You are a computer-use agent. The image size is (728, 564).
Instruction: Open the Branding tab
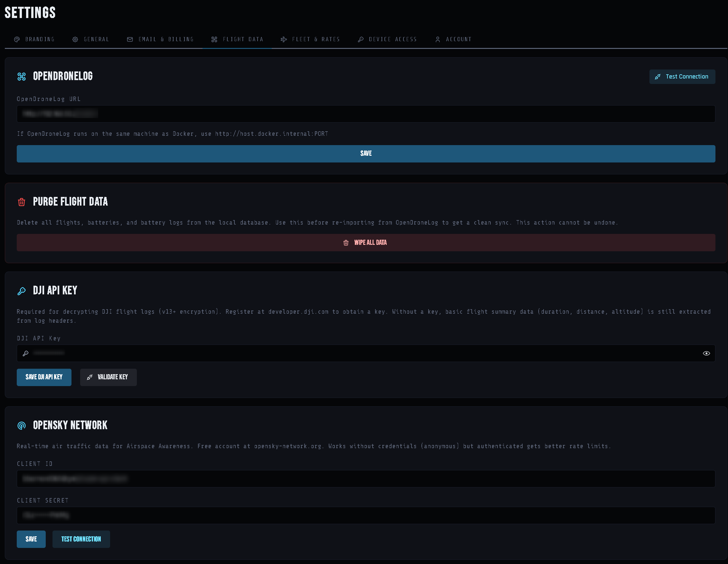(34, 39)
